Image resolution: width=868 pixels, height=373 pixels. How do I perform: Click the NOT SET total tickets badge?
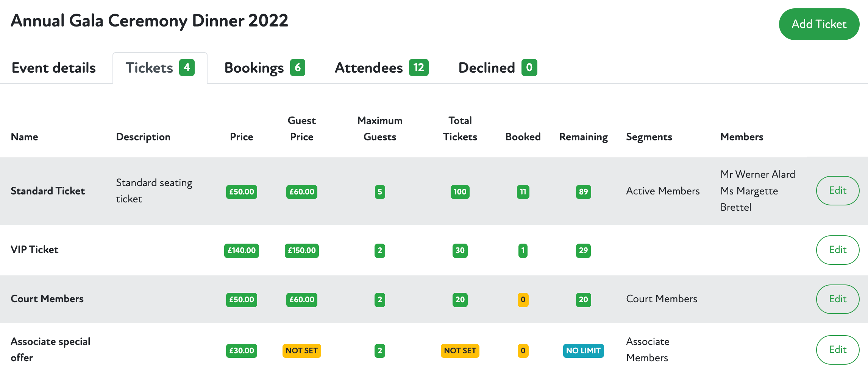(460, 351)
